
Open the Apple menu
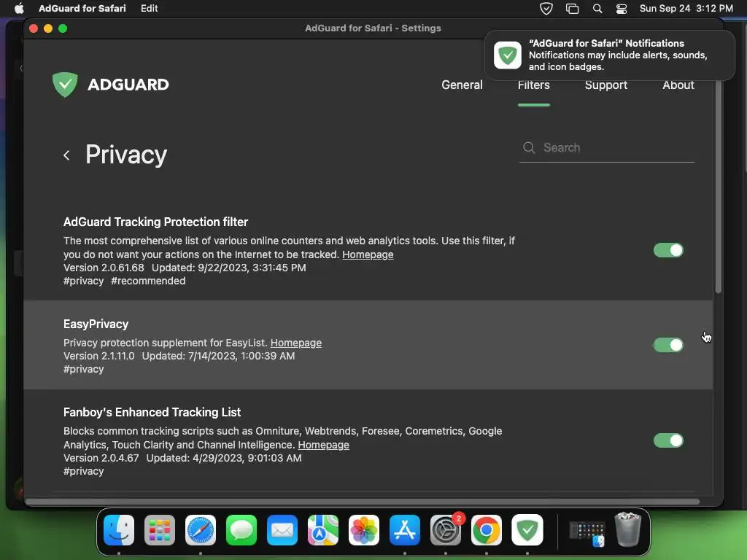click(x=19, y=9)
